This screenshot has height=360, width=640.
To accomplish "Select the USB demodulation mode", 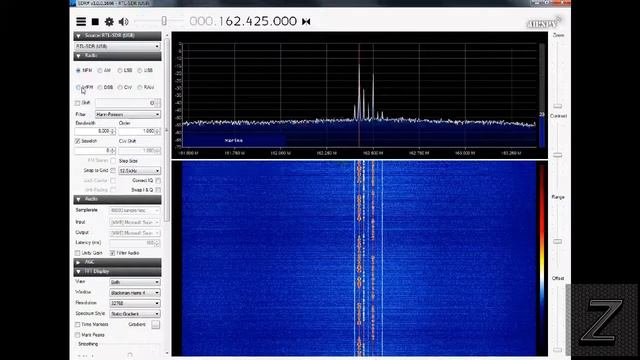I will click(x=140, y=71).
